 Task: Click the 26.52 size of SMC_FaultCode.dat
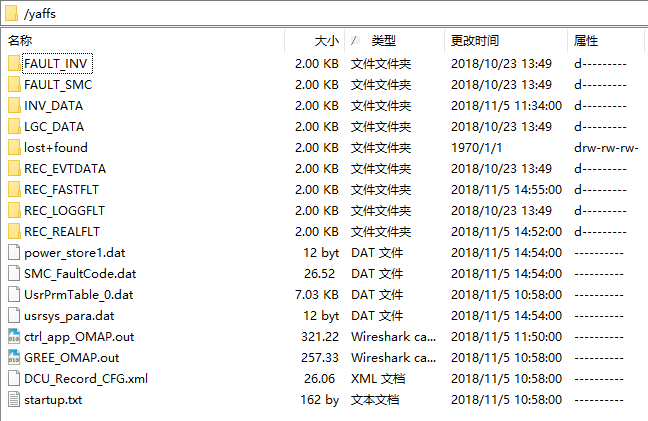(319, 274)
